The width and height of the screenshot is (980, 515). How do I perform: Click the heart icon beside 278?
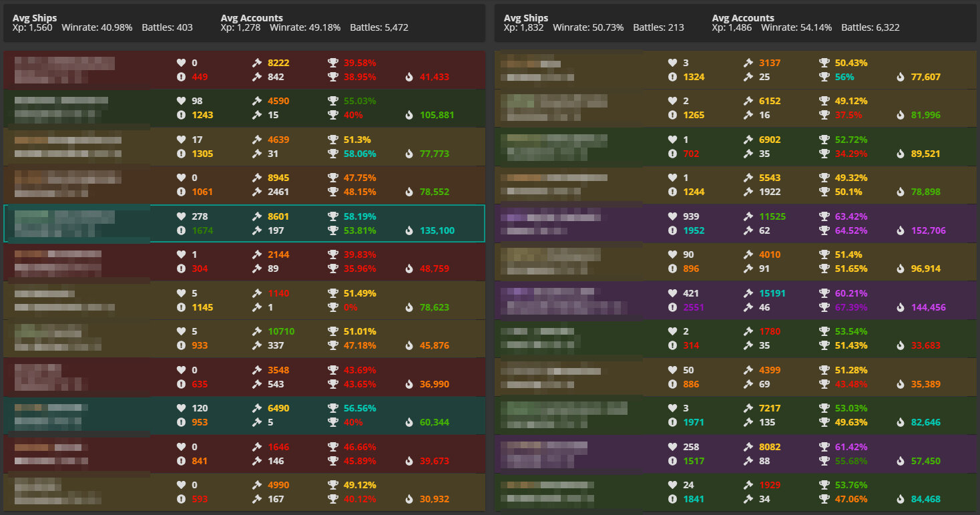point(181,216)
